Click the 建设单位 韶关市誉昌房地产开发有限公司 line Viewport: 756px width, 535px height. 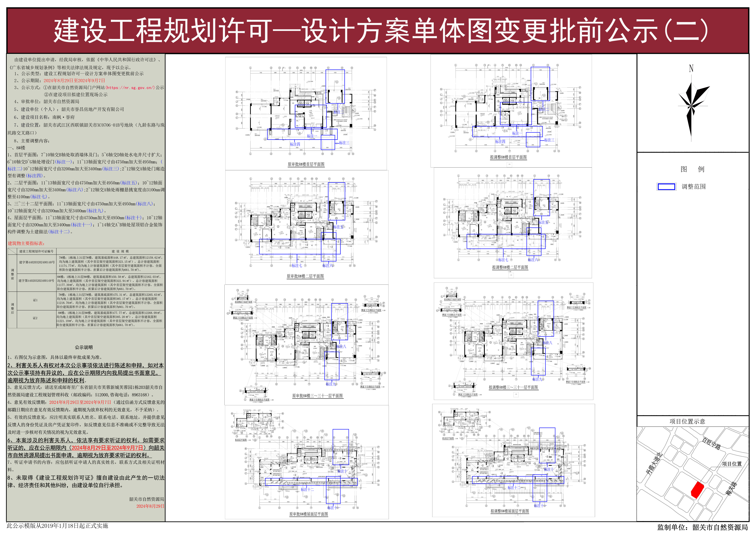point(69,109)
